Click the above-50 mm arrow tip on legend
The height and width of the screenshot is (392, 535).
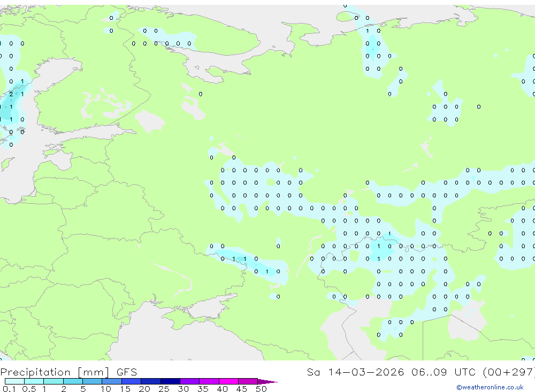[267, 382]
